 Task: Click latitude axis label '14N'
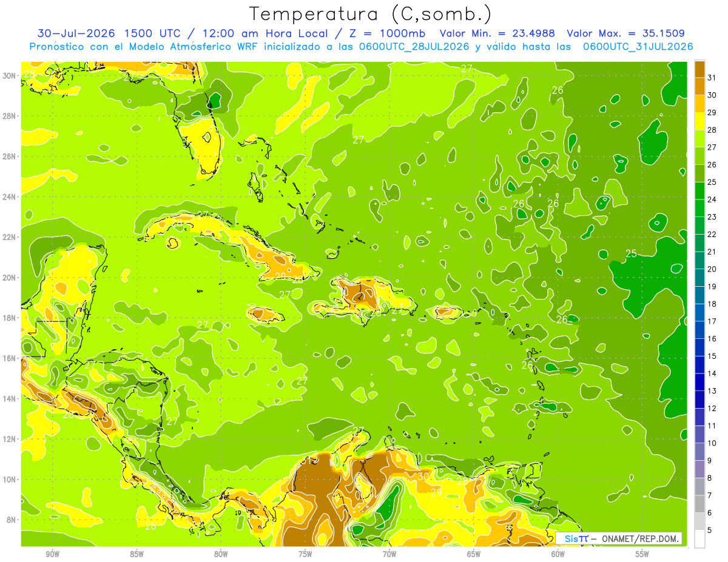tap(10, 398)
